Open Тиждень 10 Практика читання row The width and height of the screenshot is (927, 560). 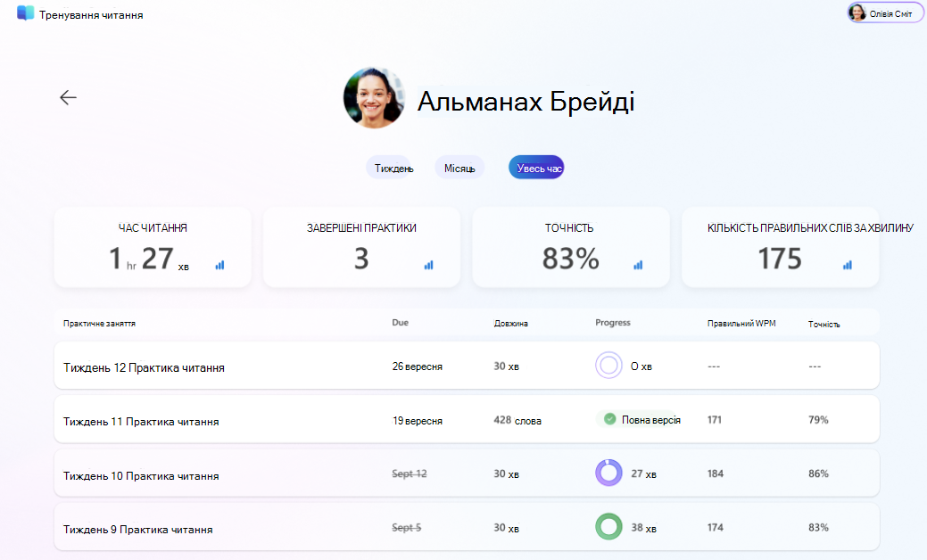467,474
